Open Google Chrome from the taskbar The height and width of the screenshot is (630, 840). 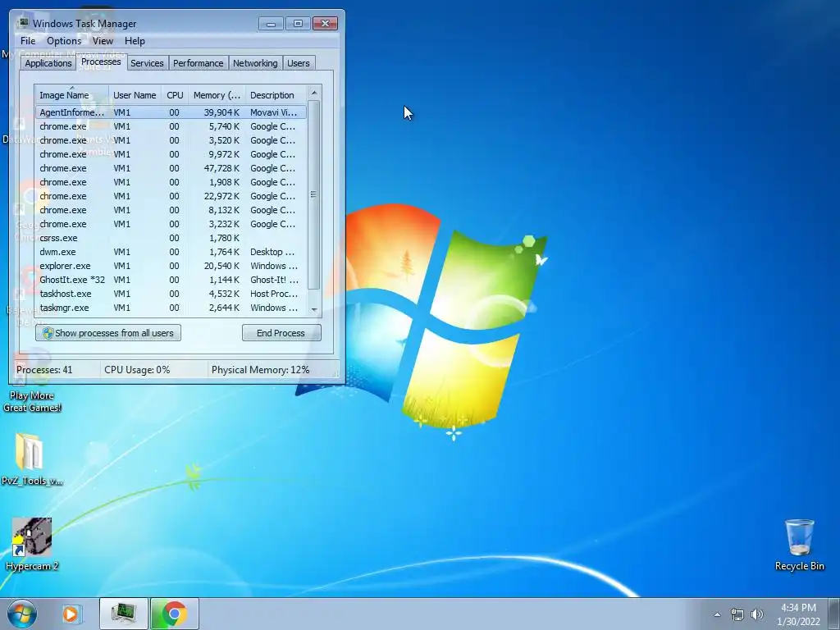(x=175, y=614)
